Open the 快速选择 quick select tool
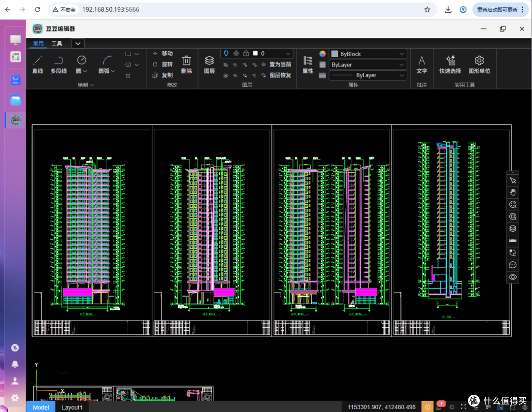532x412 pixels. 450,64
